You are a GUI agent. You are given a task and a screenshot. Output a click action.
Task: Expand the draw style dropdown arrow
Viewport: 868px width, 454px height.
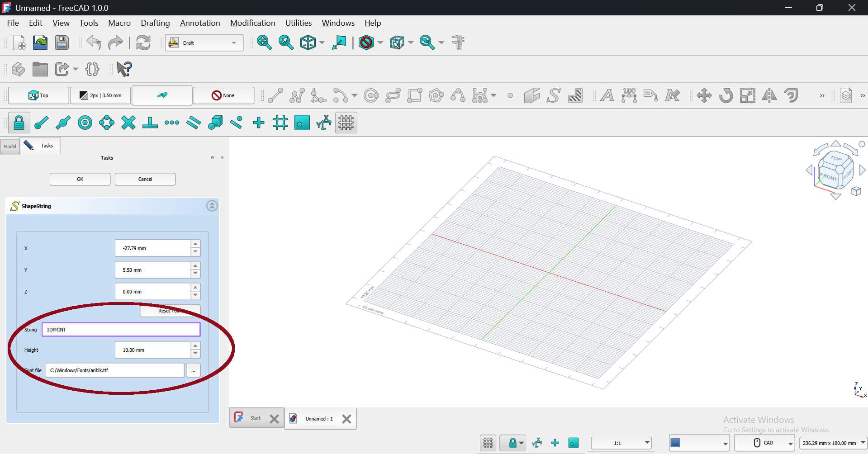pyautogui.click(x=380, y=43)
